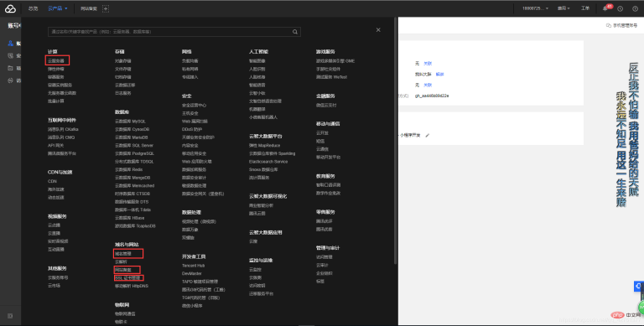Select 总览 in the top navigation
Image resolution: width=644 pixels, height=326 pixels.
[33, 8]
